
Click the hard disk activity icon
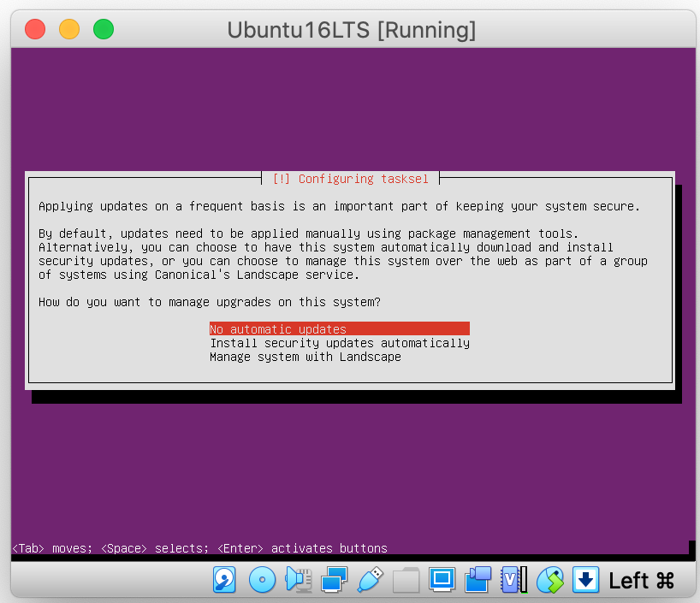click(224, 580)
